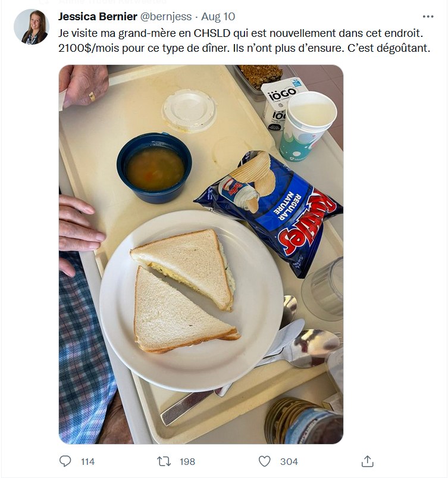This screenshot has height=478, width=448.
Task: Click the Ruffles chips bag in photo
Action: pyautogui.click(x=270, y=212)
